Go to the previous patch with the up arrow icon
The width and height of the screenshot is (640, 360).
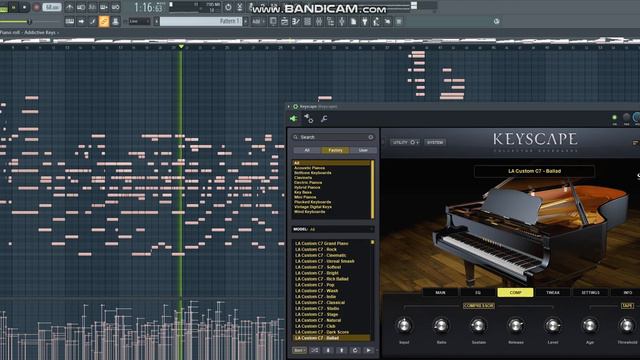coord(342,350)
